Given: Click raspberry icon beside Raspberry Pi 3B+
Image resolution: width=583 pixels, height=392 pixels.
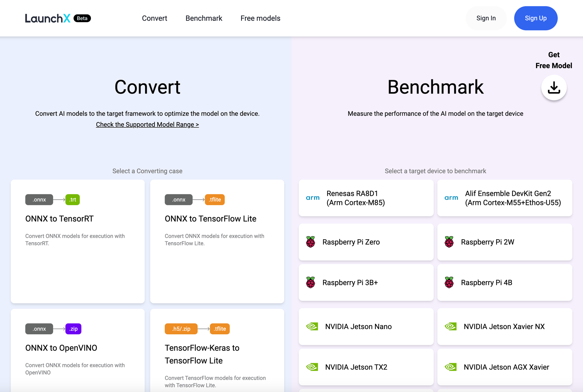Looking at the screenshot, I should [x=311, y=282].
